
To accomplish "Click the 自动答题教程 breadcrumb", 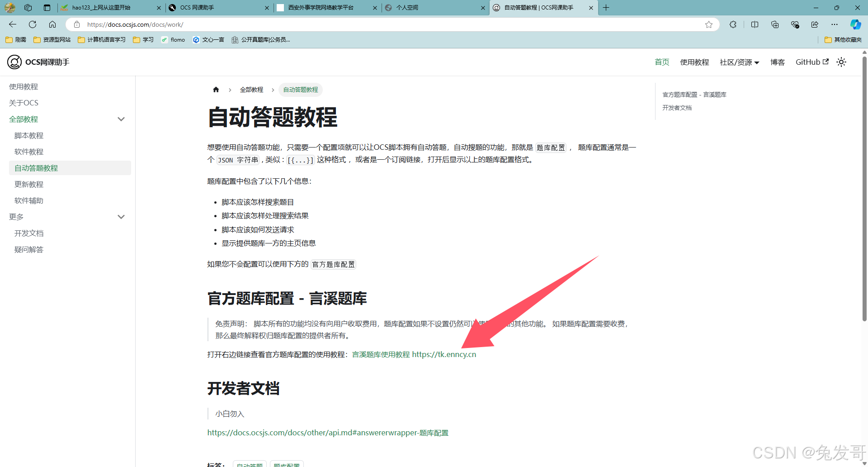I will pyautogui.click(x=301, y=90).
